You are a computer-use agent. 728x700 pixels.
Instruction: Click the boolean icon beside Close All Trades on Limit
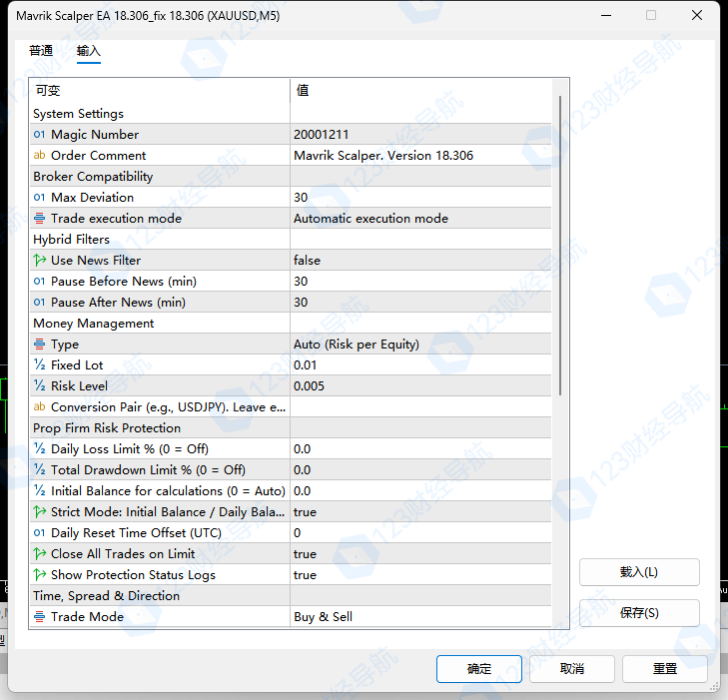click(40, 554)
